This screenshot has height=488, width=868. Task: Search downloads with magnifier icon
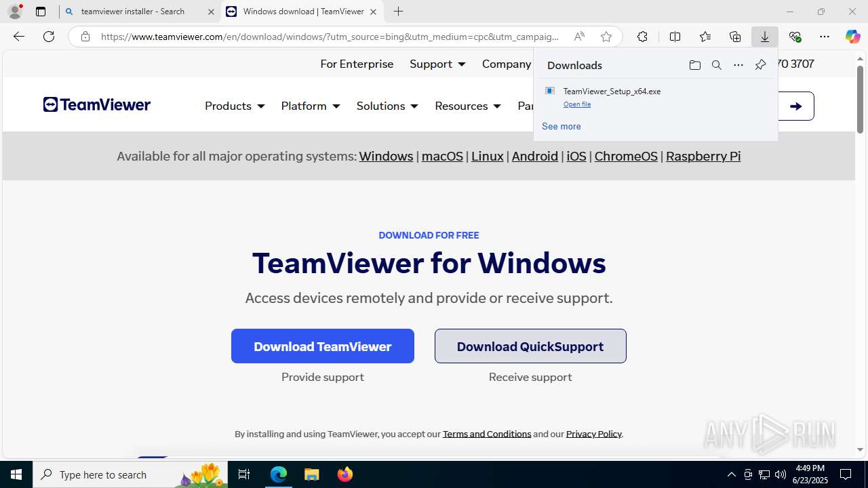(716, 65)
